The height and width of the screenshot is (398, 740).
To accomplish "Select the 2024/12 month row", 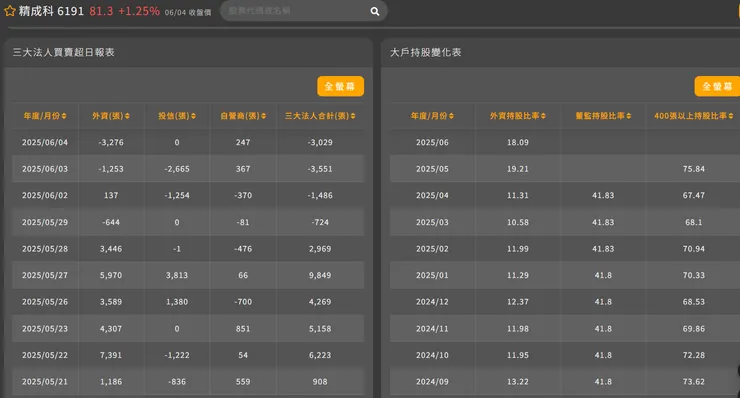I will pyautogui.click(x=565, y=302).
